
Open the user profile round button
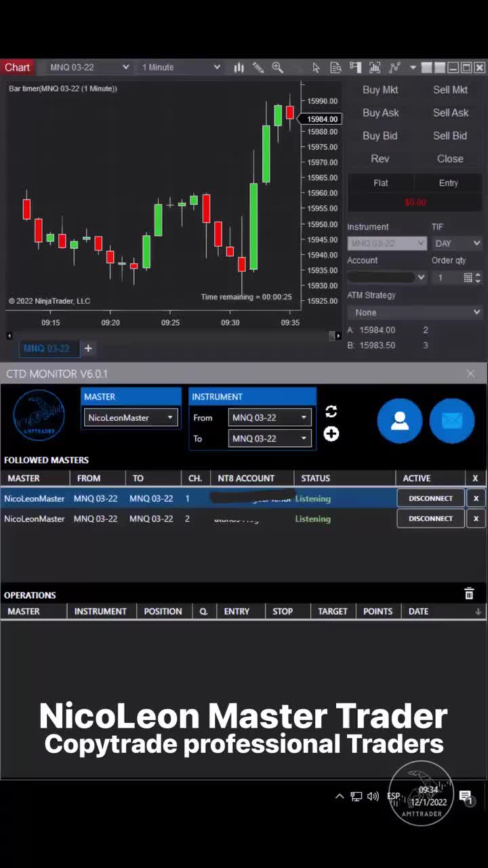(x=400, y=420)
